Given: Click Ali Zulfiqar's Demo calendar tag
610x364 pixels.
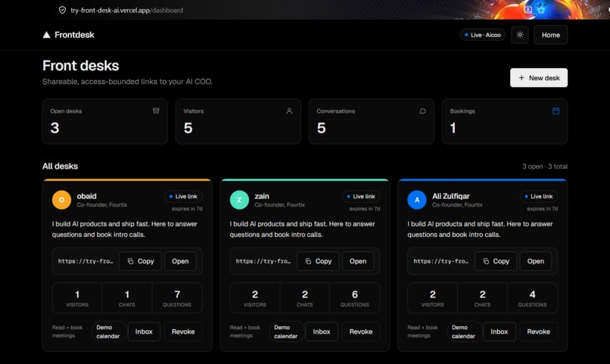Looking at the screenshot, I should (x=464, y=331).
